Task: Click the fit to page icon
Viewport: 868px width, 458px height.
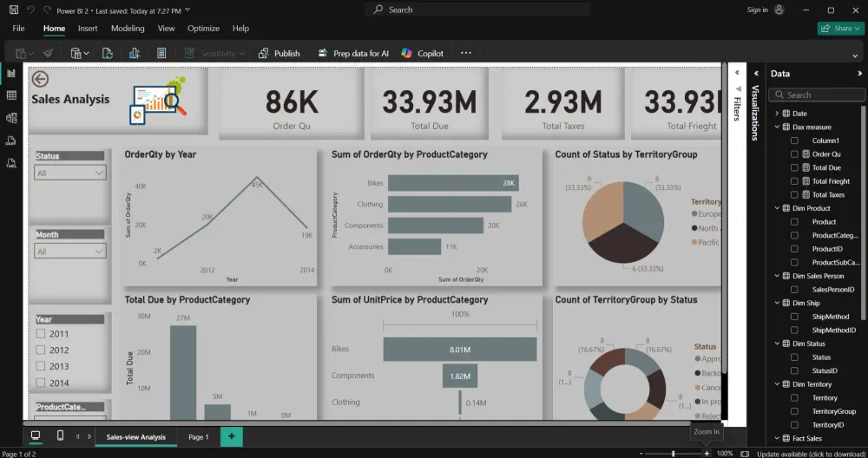Action: click(x=745, y=454)
